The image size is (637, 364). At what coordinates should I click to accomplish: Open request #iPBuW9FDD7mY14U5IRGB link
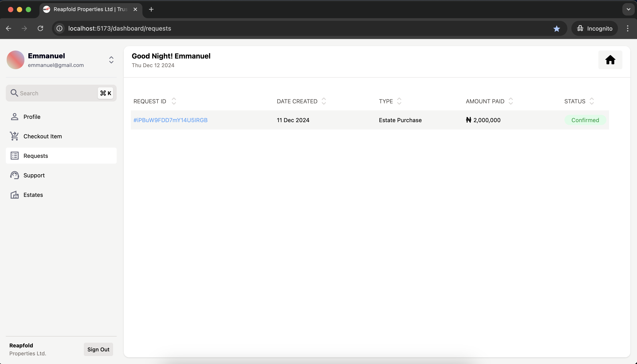pyautogui.click(x=171, y=120)
